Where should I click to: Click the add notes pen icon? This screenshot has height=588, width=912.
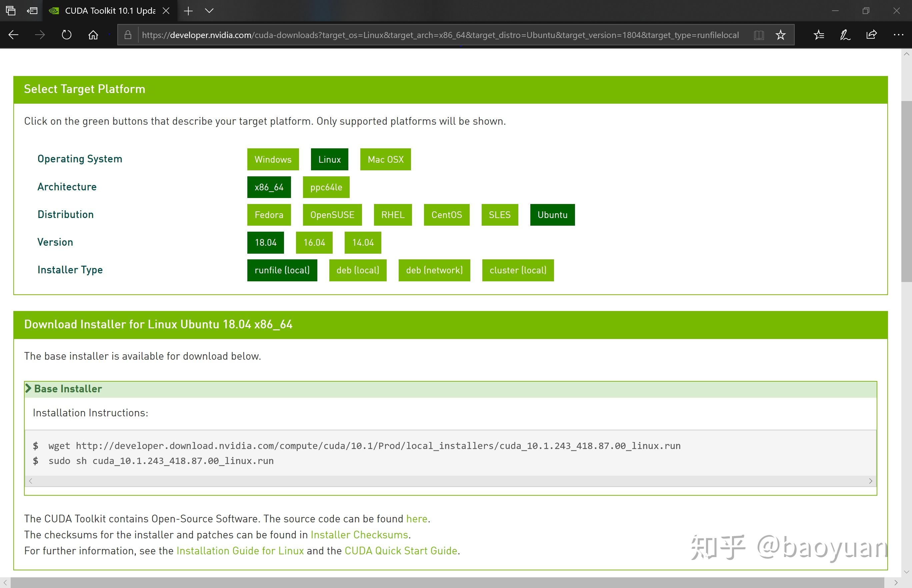(845, 35)
